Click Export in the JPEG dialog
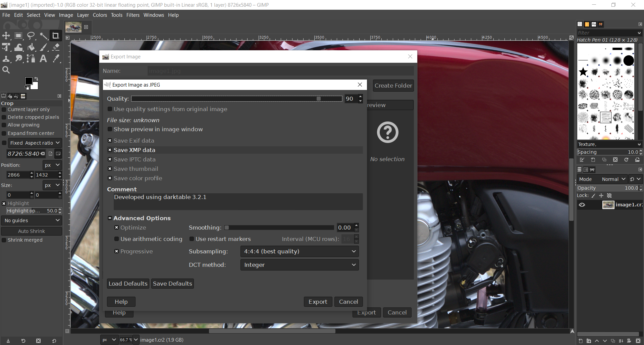The image size is (644, 345). pos(318,302)
